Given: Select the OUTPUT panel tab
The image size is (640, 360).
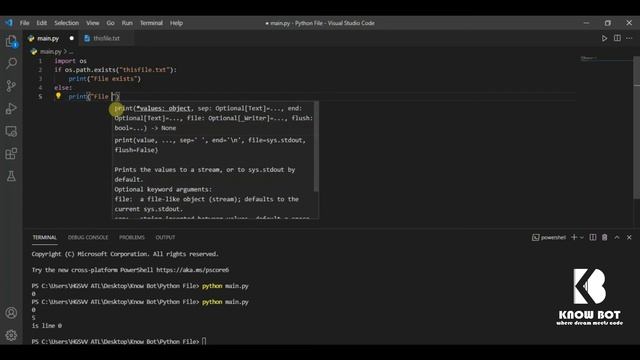Looking at the screenshot, I should pyautogui.click(x=165, y=237).
